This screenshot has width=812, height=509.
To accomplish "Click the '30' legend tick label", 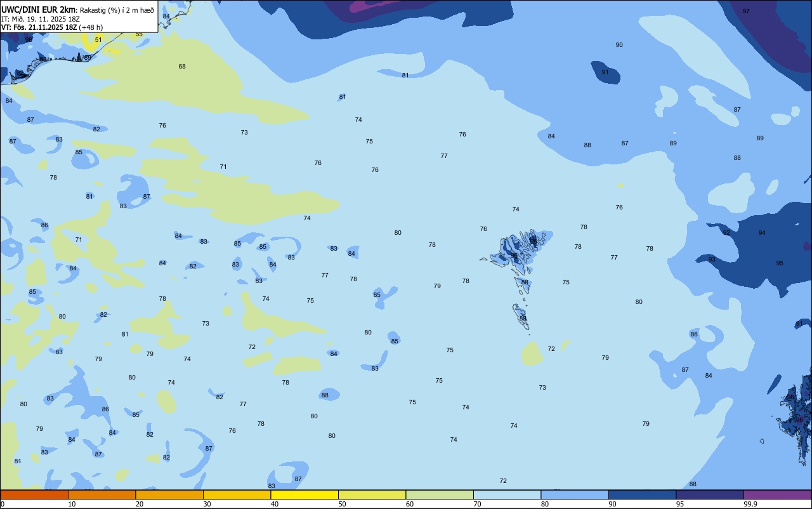I will click(x=207, y=504).
